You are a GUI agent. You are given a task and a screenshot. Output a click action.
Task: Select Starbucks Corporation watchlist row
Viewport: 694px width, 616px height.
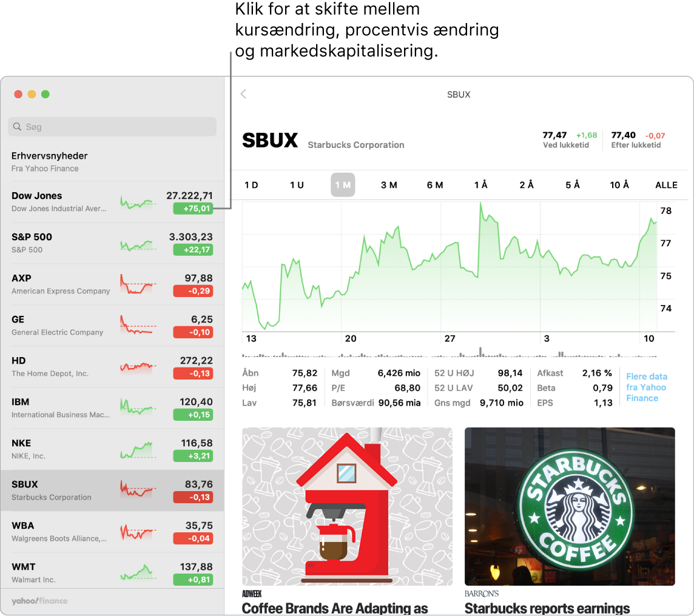pyautogui.click(x=112, y=490)
